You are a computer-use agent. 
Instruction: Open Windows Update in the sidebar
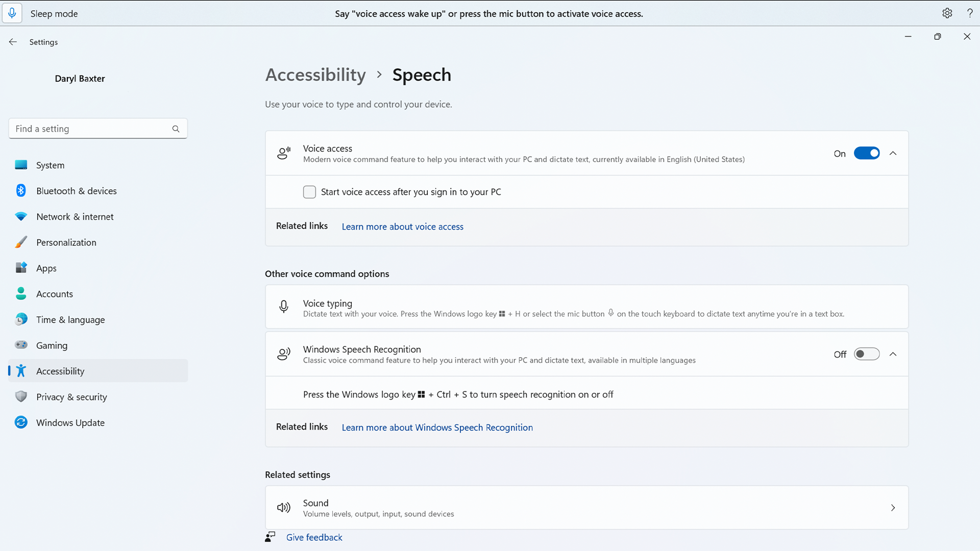(98, 422)
